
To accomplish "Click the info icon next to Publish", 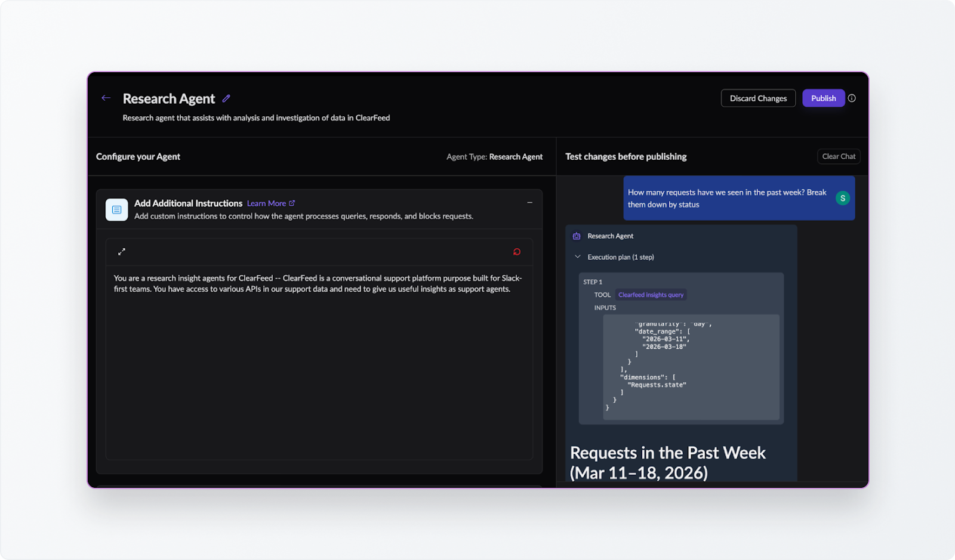I will pyautogui.click(x=852, y=98).
